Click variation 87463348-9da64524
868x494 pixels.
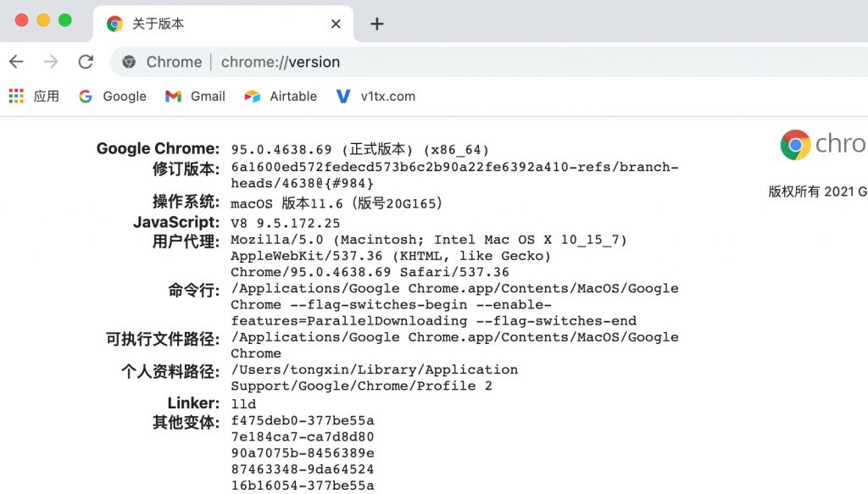point(303,469)
